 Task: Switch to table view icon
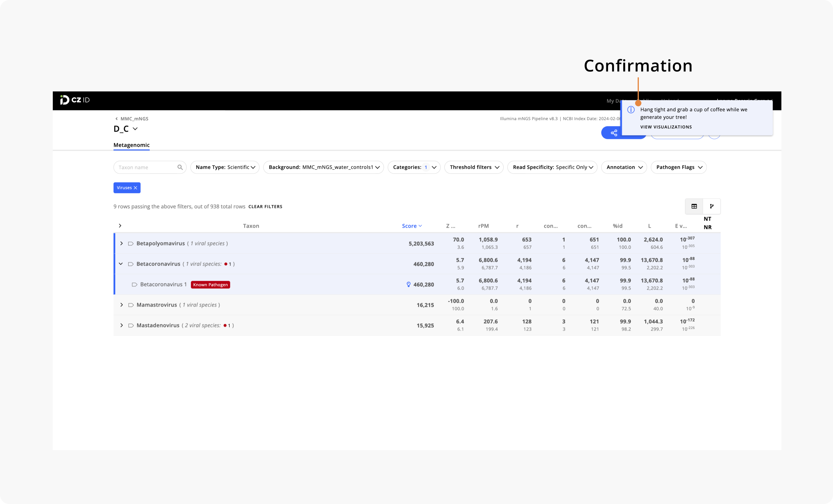point(694,206)
